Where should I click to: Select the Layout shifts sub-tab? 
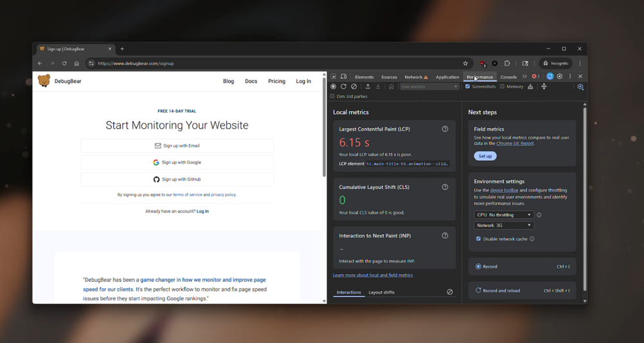tap(381, 292)
